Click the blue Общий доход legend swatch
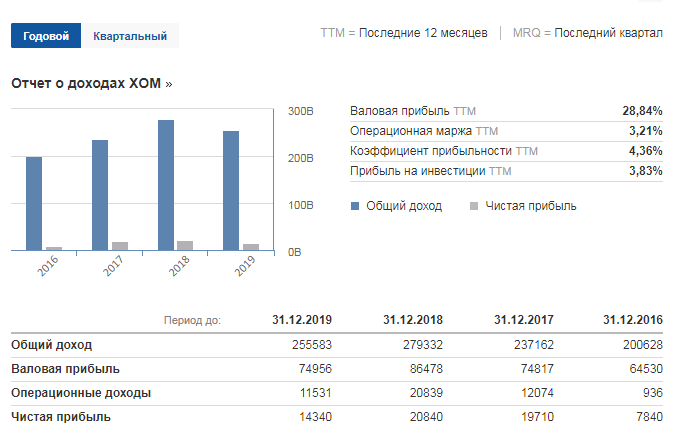 click(x=355, y=206)
